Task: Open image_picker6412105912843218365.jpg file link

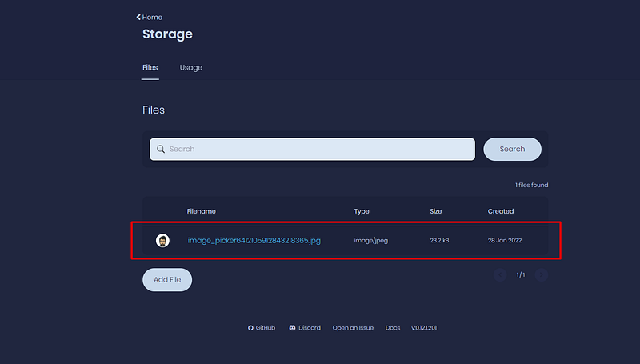Action: (254, 240)
